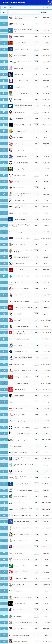The width and height of the screenshot is (52, 644).
Task: Click the Duke University logo
Action: [x=11, y=232]
